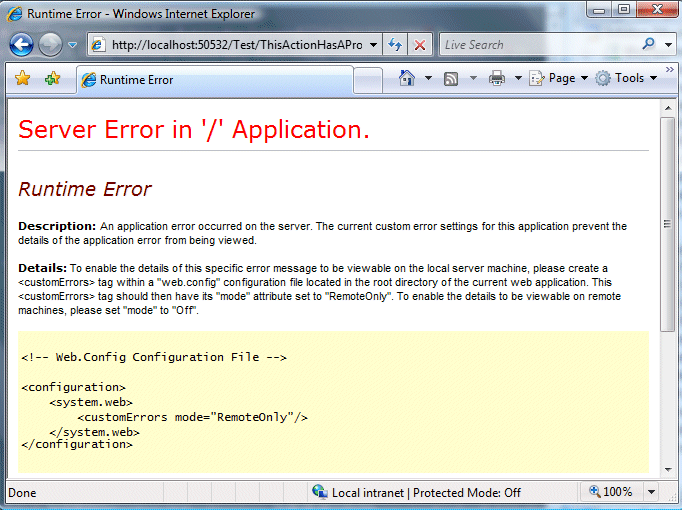This screenshot has width=682, height=510.
Task: Maximize the Internet Explorer window
Action: click(624, 9)
